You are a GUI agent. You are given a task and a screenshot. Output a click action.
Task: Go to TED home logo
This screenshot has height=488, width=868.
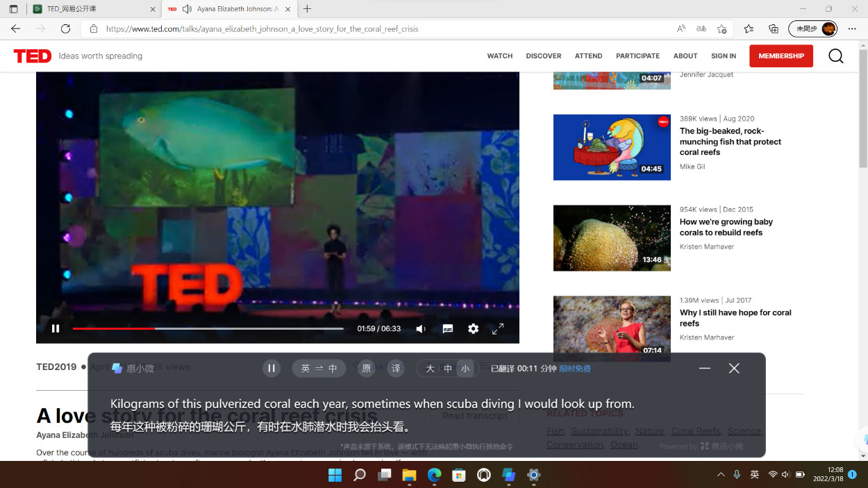pos(33,56)
